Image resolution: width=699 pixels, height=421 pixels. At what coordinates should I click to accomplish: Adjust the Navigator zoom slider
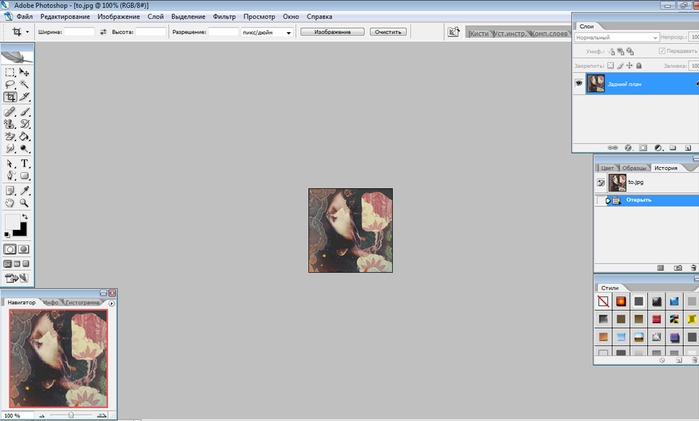[71, 415]
